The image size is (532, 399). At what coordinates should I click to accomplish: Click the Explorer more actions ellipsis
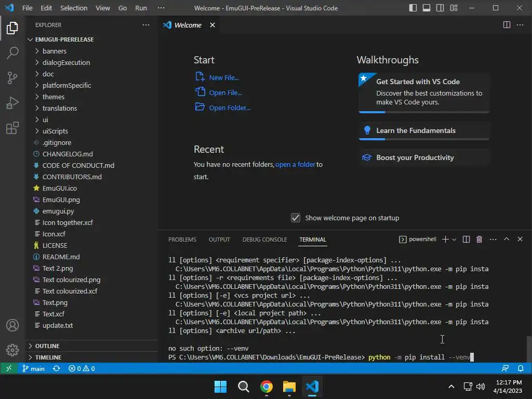tap(146, 25)
